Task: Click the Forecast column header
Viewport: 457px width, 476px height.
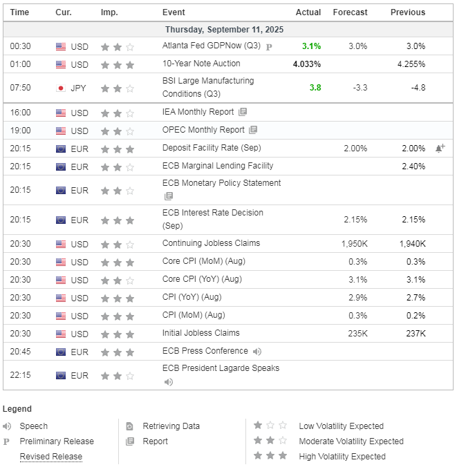Action: click(x=350, y=12)
